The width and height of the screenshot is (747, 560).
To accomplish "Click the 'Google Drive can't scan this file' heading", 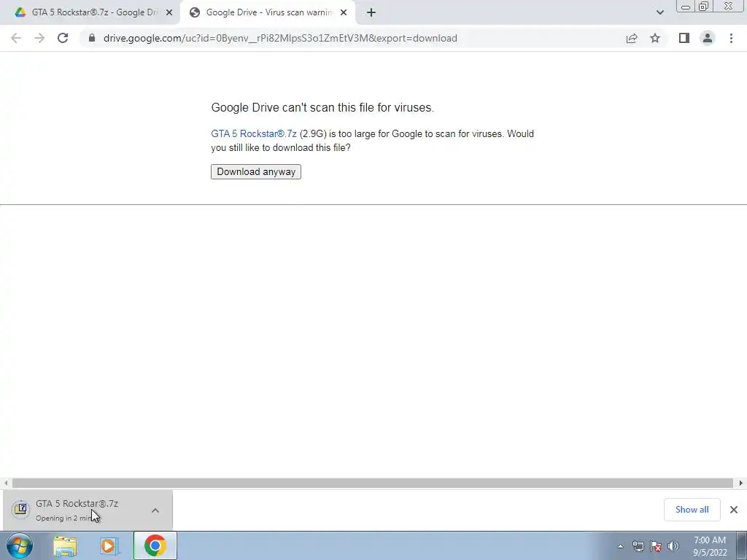I will click(x=322, y=108).
